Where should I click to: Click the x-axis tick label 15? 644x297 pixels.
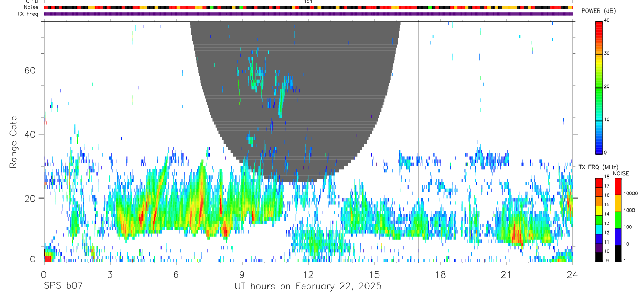click(x=374, y=274)
